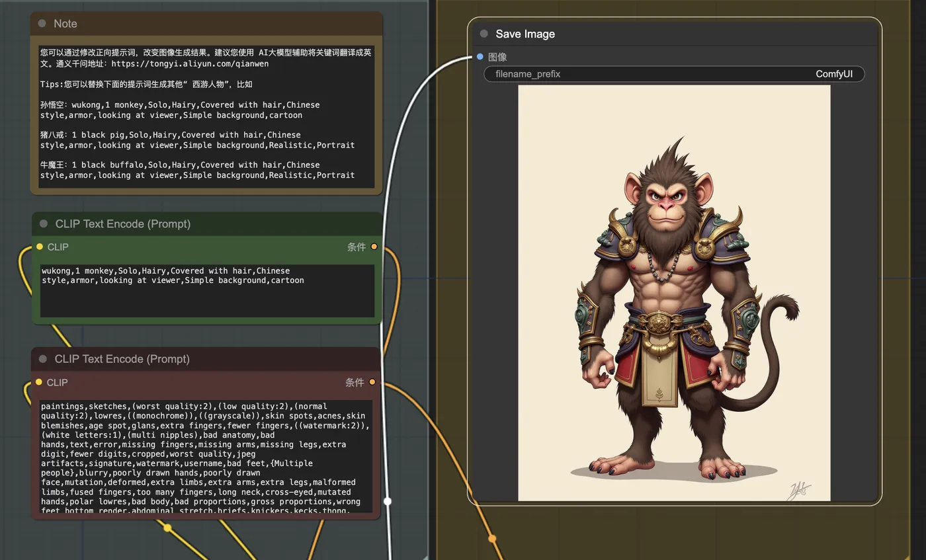
Task: Click the yellow CLIP input socket on red node
Action: 39,382
